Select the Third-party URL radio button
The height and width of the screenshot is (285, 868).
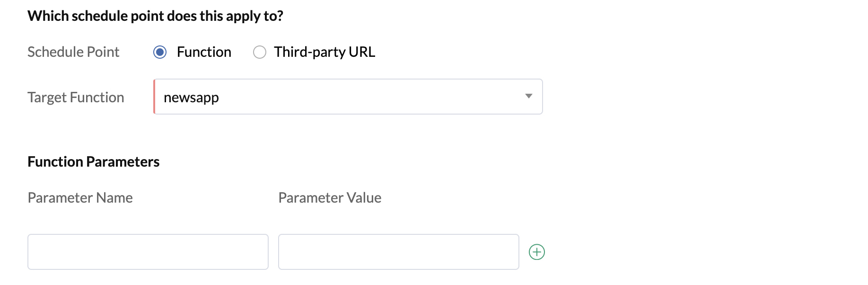coord(260,52)
